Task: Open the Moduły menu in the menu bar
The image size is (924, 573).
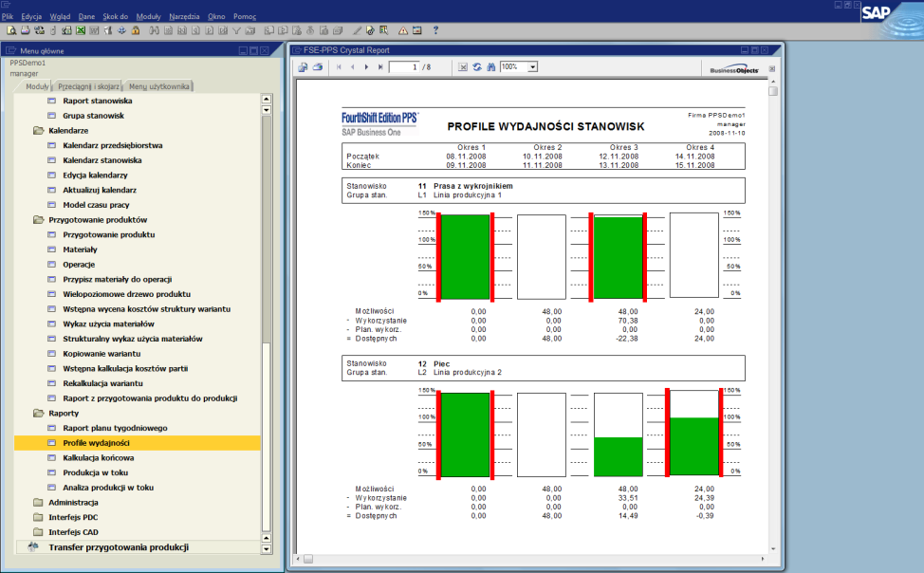Action: (149, 16)
